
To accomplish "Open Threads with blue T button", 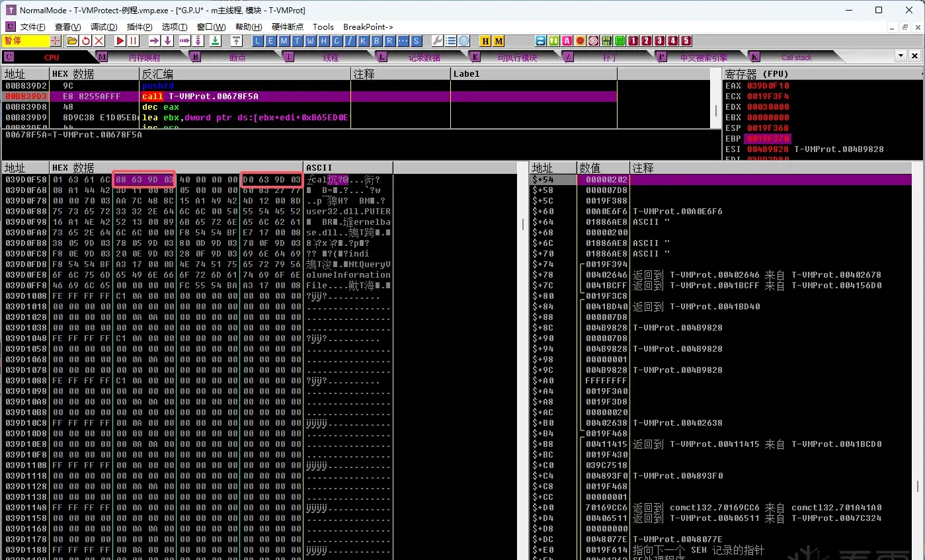I will [298, 41].
